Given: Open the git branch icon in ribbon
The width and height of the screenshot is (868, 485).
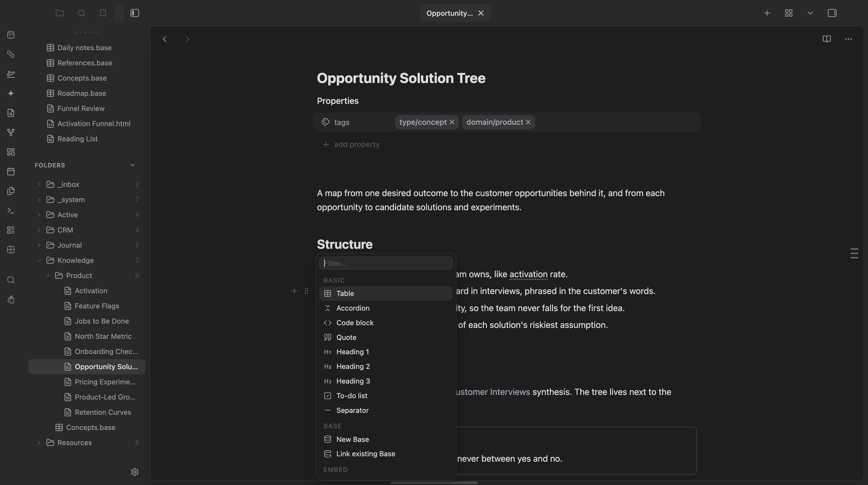Looking at the screenshot, I should pyautogui.click(x=11, y=132).
